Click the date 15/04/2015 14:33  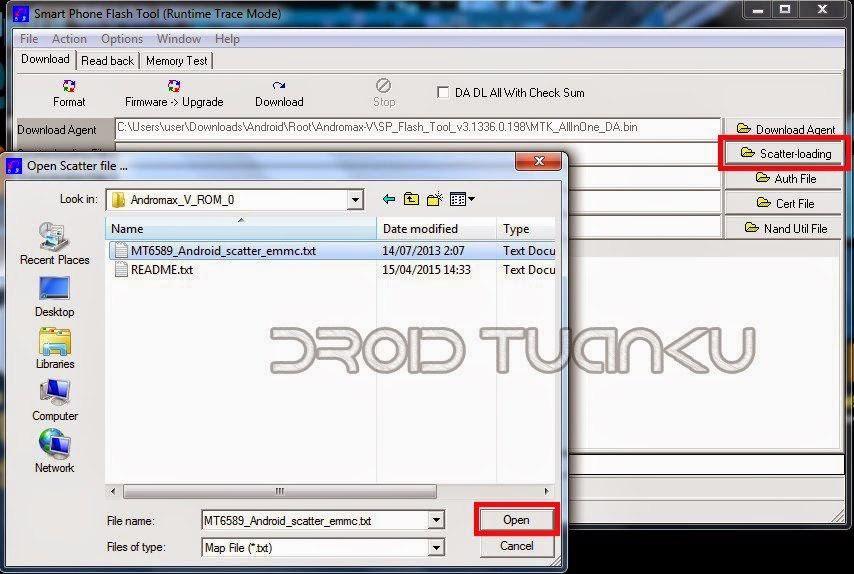coord(426,270)
